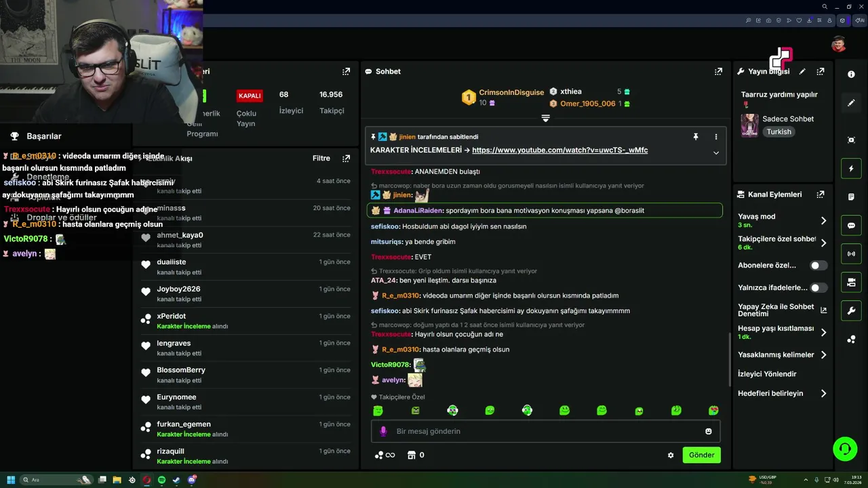The height and width of the screenshot is (488, 868).
Task: Open Yapay Zeka ile Sohbet Denetimi
Action: [x=783, y=310]
